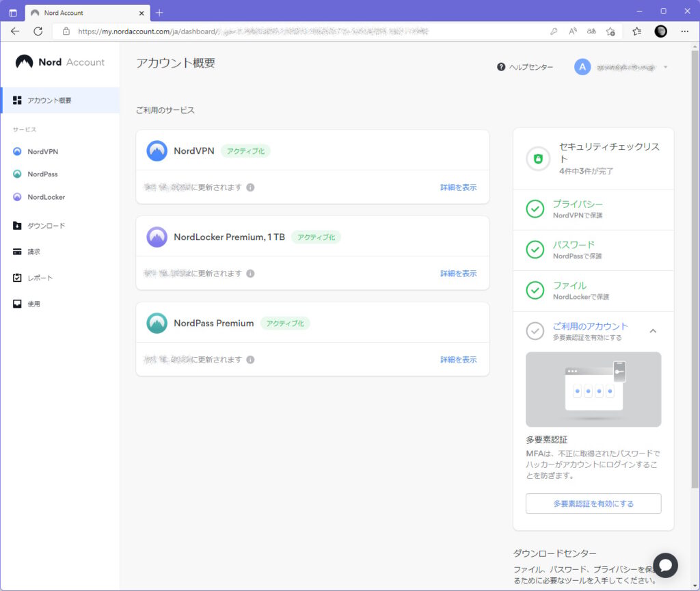Go back in the browser

(15, 31)
